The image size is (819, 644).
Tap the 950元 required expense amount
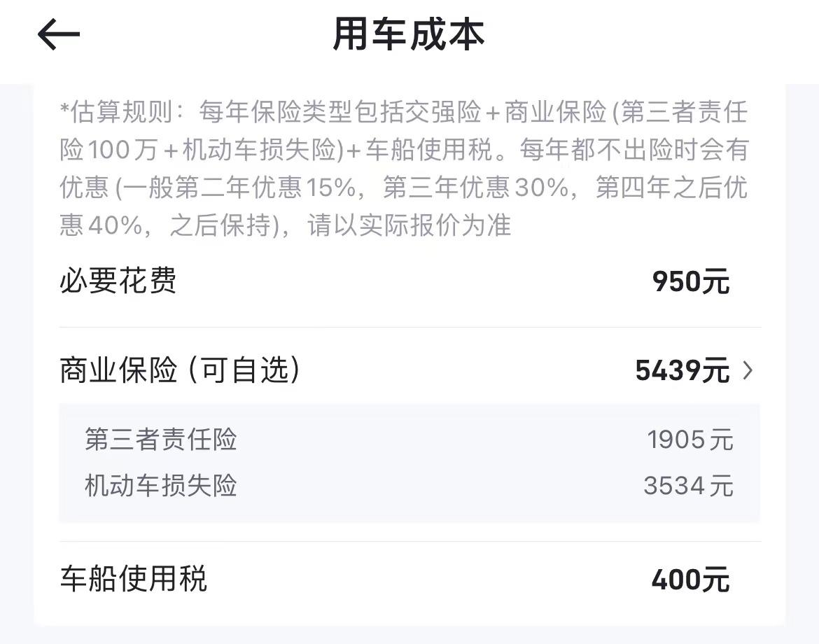pos(690,281)
